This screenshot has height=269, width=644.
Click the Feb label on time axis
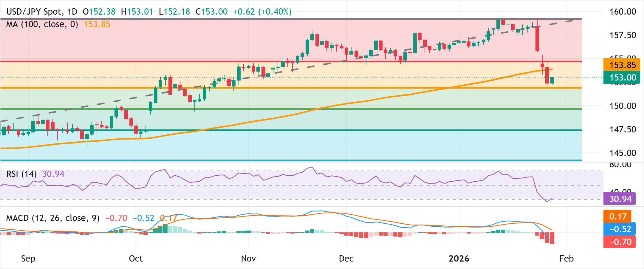click(x=566, y=259)
